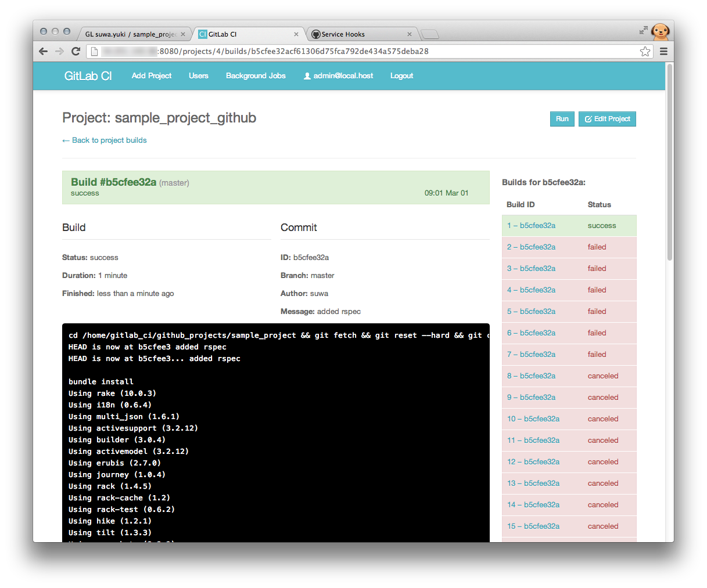Reload the page with refresh icon
The height and width of the screenshot is (588, 707).
[76, 51]
